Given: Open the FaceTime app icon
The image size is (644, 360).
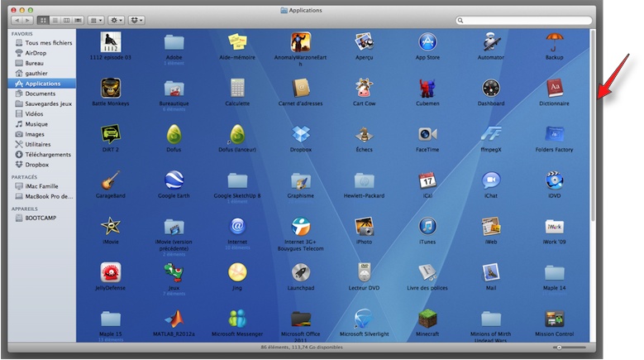Looking at the screenshot, I should click(x=427, y=134).
